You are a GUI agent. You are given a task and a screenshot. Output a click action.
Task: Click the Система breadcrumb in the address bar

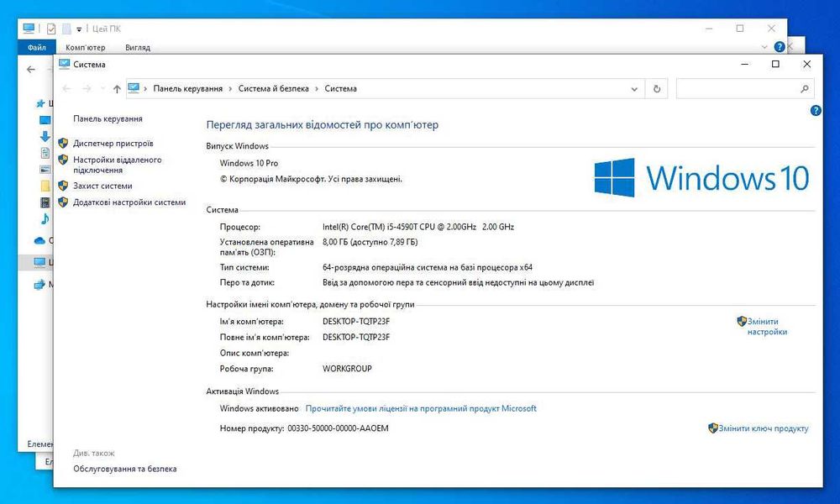[341, 88]
